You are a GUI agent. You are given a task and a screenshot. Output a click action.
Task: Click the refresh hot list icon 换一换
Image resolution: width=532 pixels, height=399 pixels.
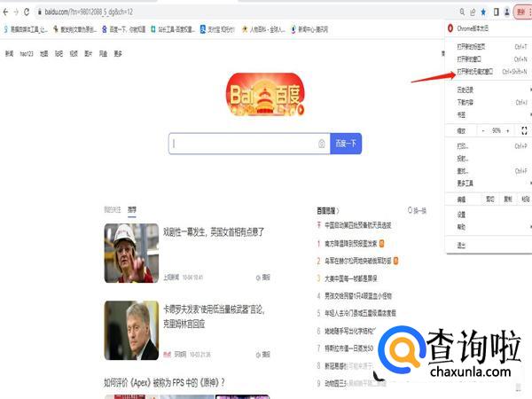coord(417,211)
